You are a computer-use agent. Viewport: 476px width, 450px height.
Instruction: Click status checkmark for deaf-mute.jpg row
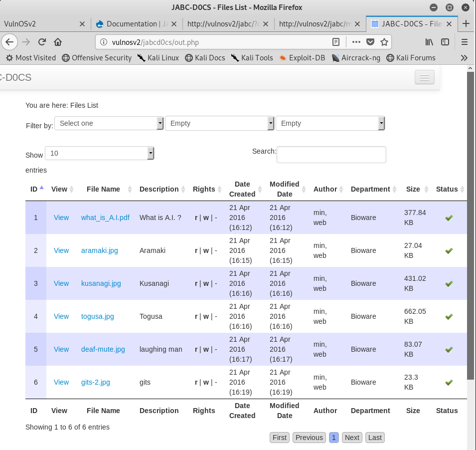449,349
